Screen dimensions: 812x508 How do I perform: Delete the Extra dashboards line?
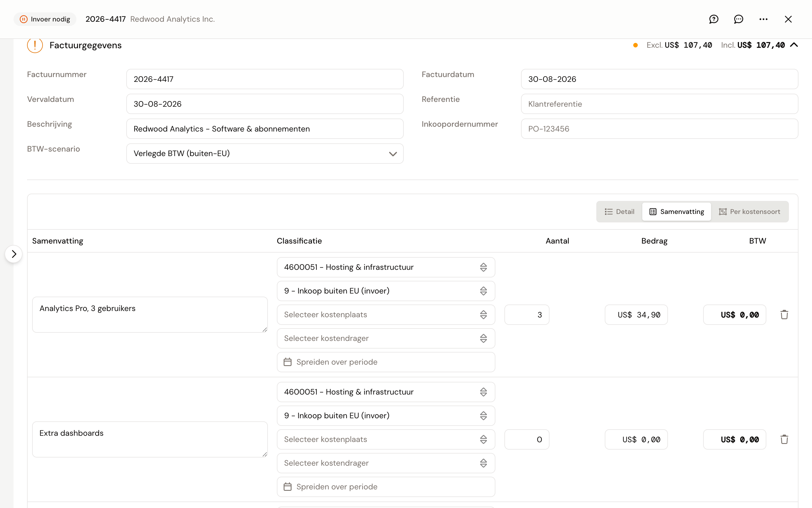784,439
